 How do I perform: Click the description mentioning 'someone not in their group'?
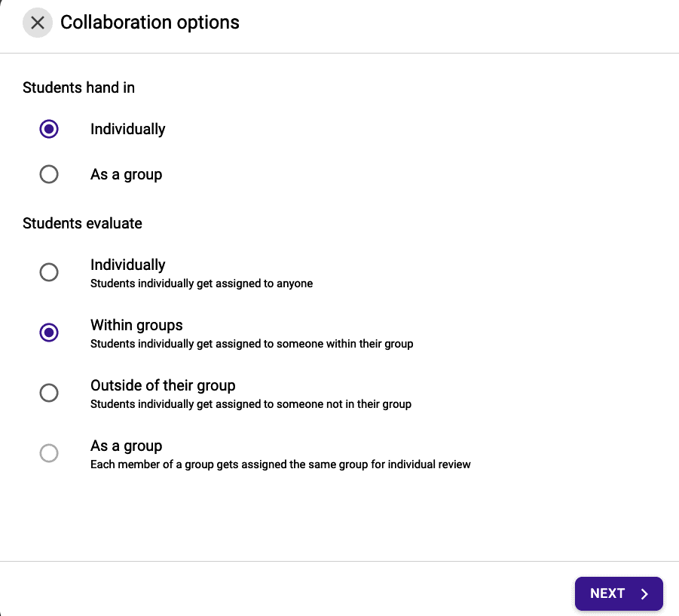[251, 404]
